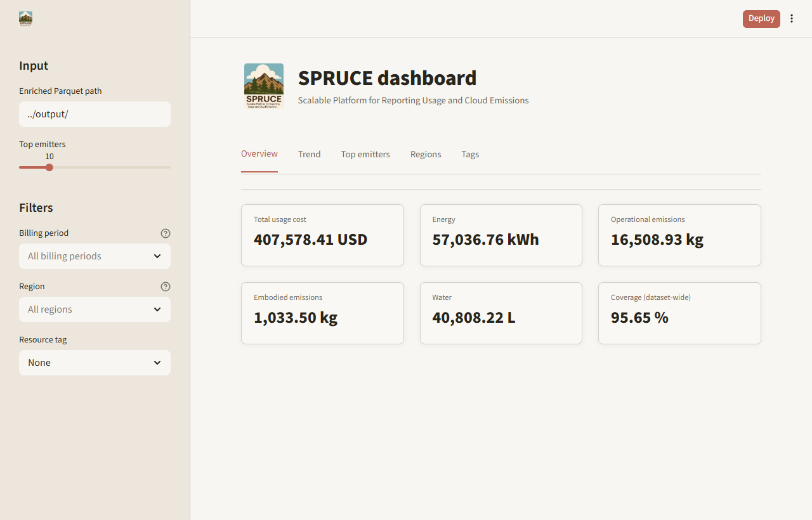Click the large SPRUCE dashboard logo image
The image size is (812, 520).
click(x=264, y=86)
